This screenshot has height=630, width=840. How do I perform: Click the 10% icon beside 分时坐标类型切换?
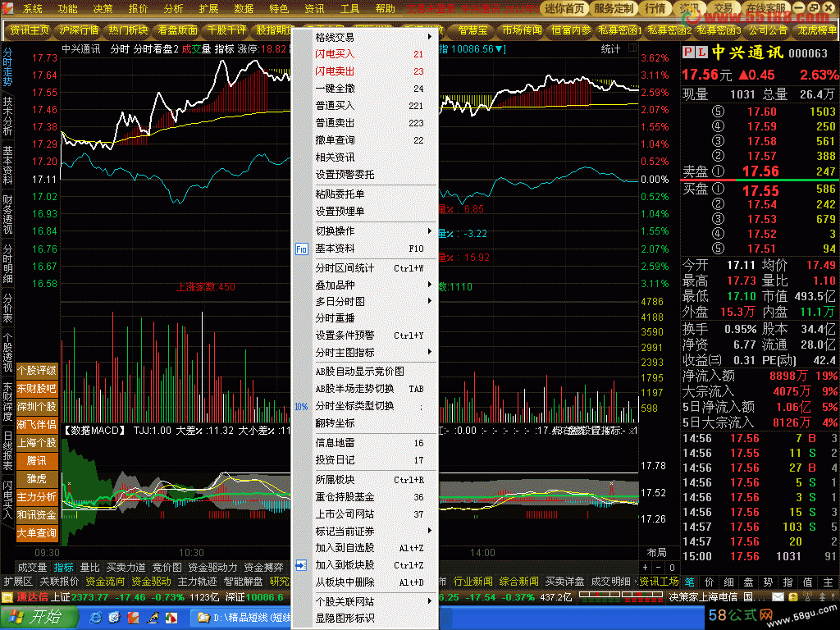(301, 407)
